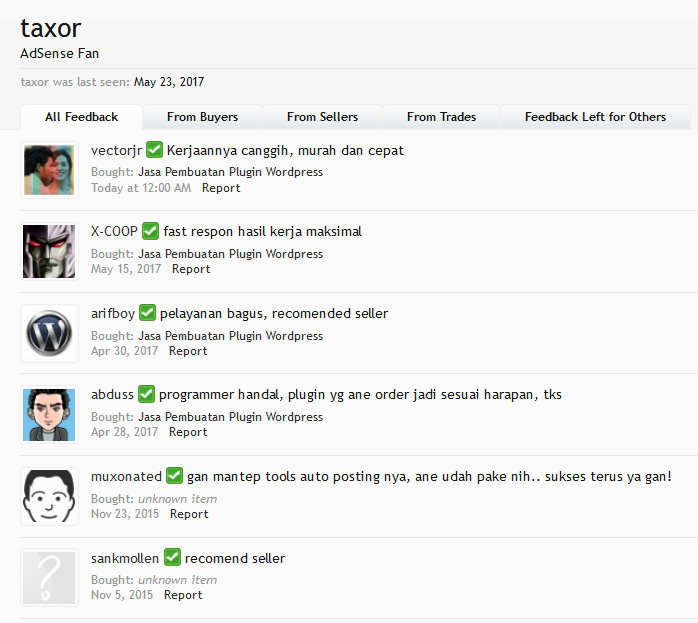Click green checkmark icon next to arifboy
Screen dimensions: 698x623
[x=147, y=312]
